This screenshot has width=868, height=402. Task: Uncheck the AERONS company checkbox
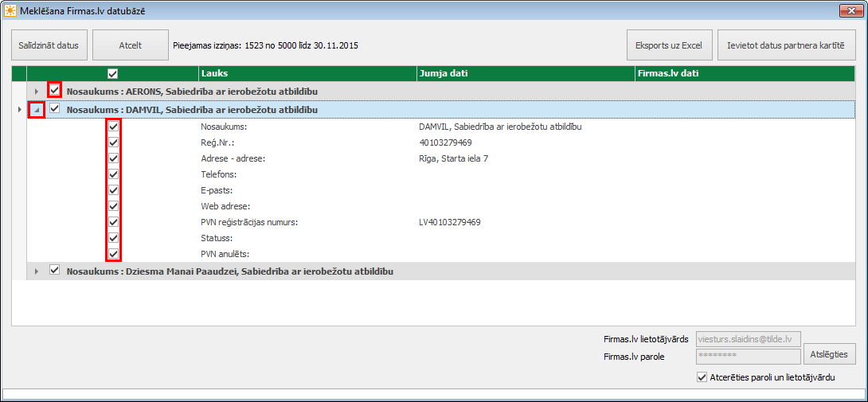click(x=54, y=90)
